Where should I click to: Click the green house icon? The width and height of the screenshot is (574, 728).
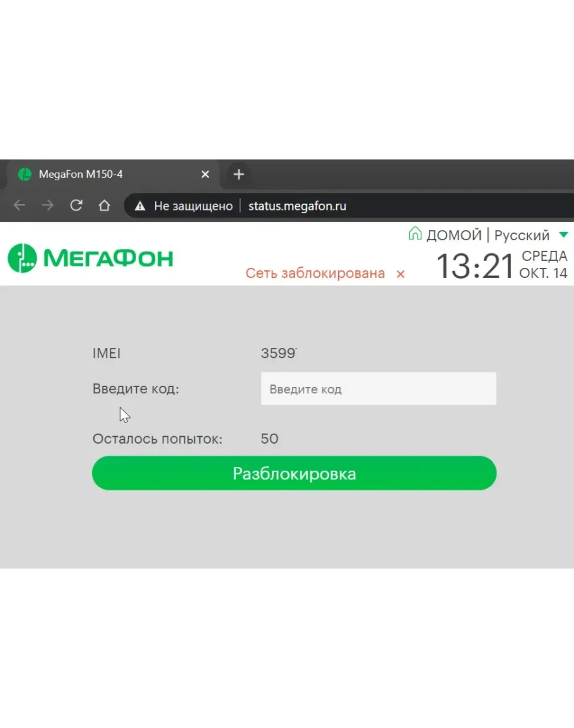pos(414,234)
